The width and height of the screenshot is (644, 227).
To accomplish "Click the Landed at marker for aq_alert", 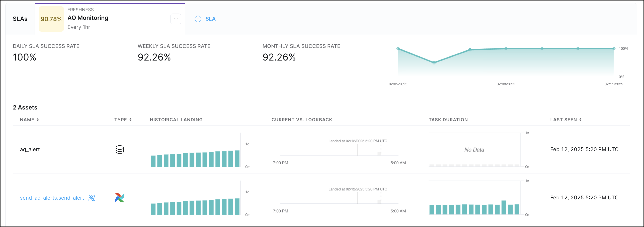I will (358, 149).
